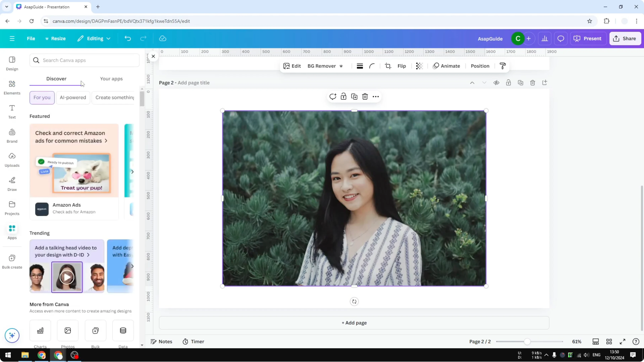Image resolution: width=644 pixels, height=362 pixels.
Task: Apply image transparency using the checkerboard icon
Action: click(x=419, y=66)
